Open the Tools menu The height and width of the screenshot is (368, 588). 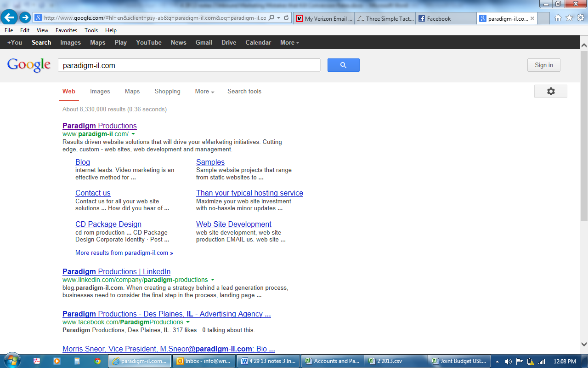tap(91, 30)
